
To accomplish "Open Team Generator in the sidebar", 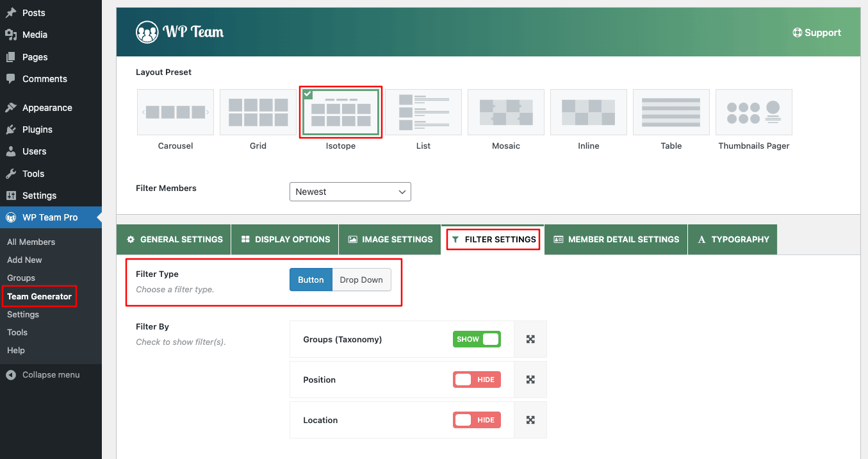I will coord(40,296).
